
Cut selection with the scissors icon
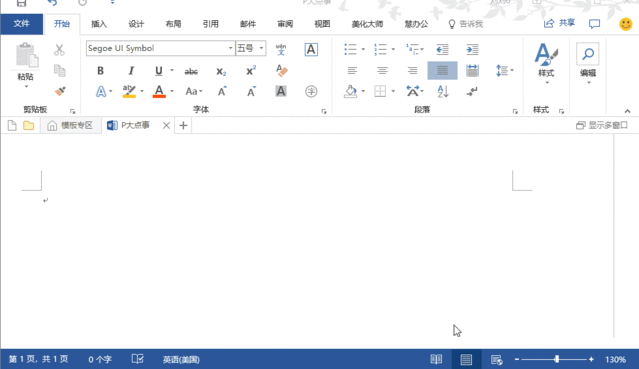(59, 50)
